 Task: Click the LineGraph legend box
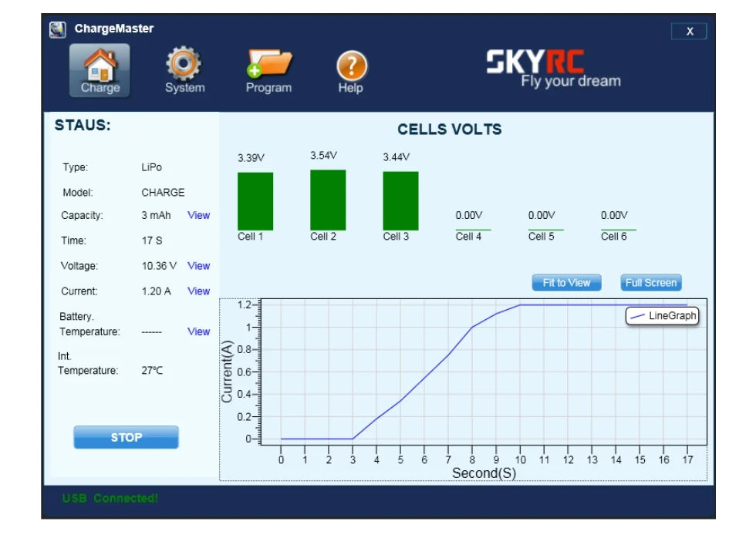pyautogui.click(x=661, y=316)
